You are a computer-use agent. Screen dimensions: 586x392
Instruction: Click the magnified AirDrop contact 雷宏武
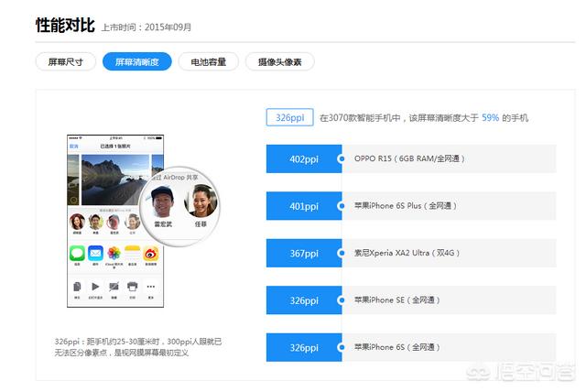[x=163, y=206]
